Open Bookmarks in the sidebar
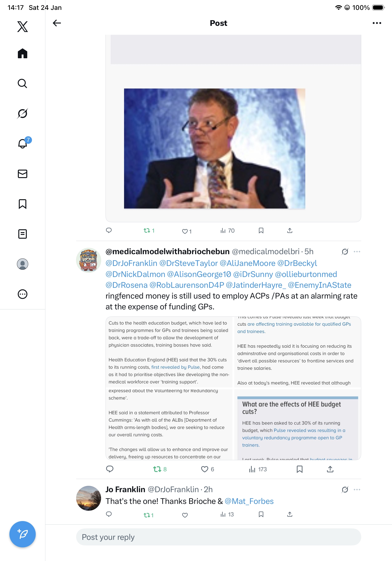The image size is (392, 561). pyautogui.click(x=23, y=204)
